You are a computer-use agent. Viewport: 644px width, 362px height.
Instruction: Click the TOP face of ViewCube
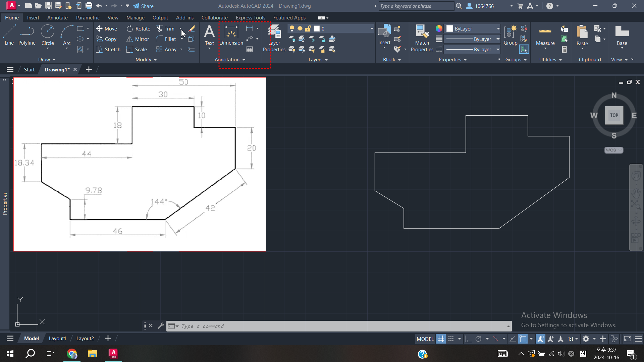614,115
